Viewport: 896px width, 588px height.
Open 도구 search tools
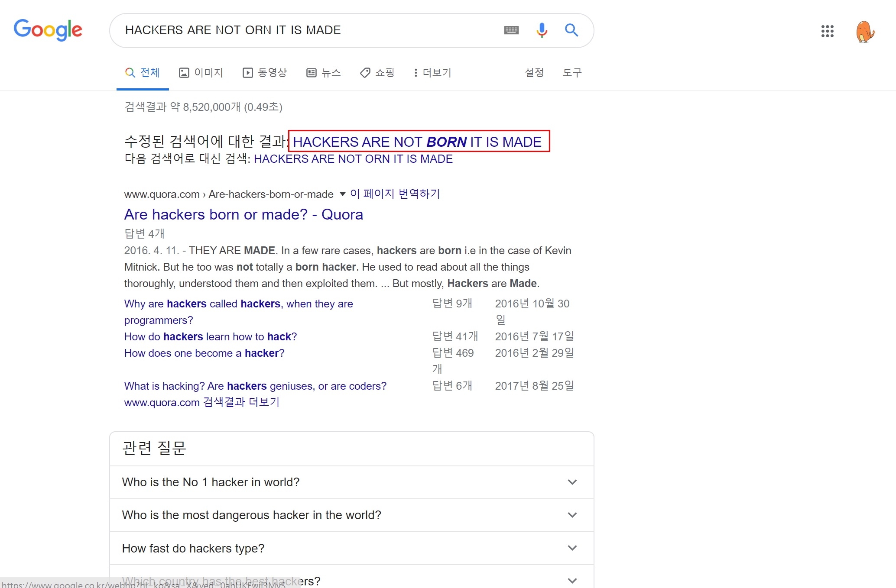pos(572,73)
